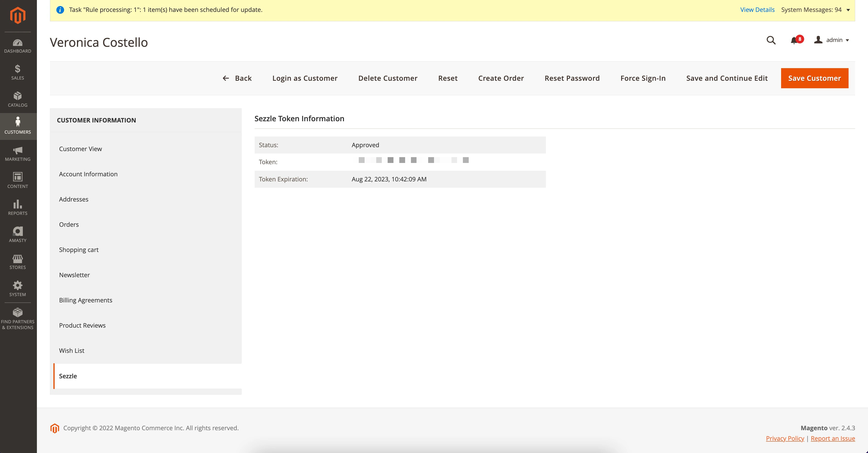Click the Magento ver. 2.4.3 text
The height and width of the screenshot is (453, 868).
click(827, 428)
